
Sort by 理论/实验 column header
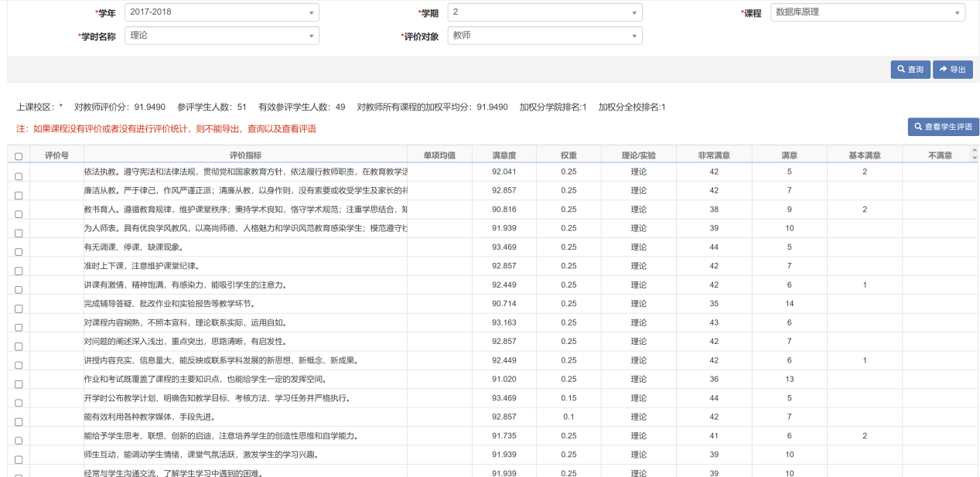tap(639, 155)
